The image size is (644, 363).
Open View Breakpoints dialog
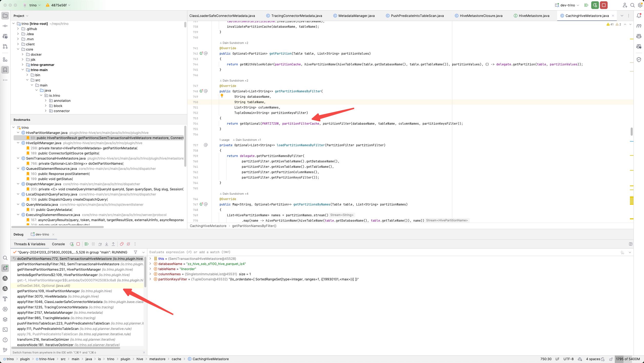click(122, 244)
